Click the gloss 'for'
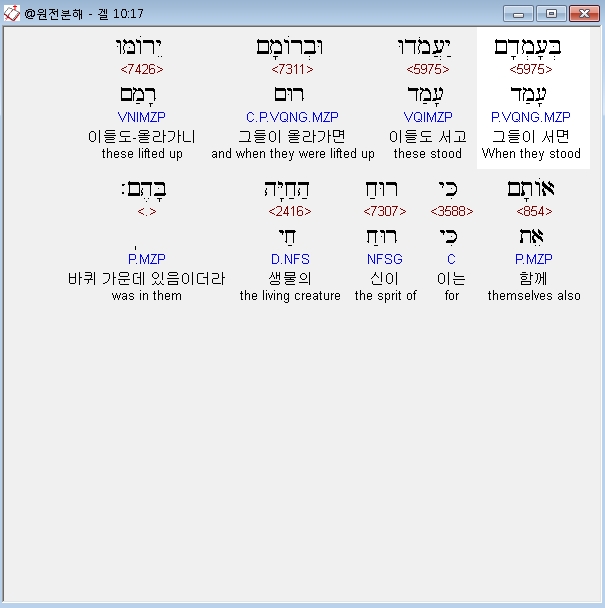This screenshot has height=608, width=605. [x=452, y=295]
